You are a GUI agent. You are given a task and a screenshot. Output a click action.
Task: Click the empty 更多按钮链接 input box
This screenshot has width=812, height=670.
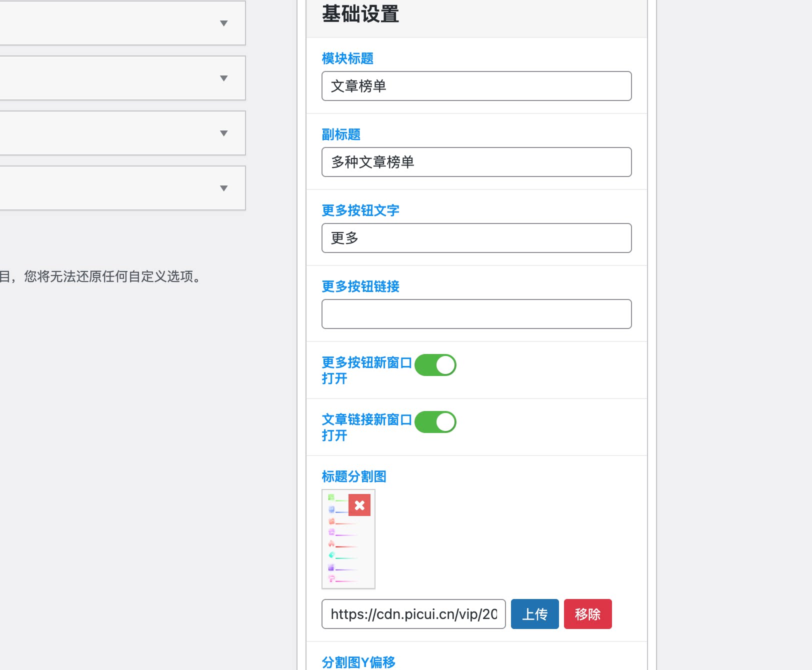point(476,313)
